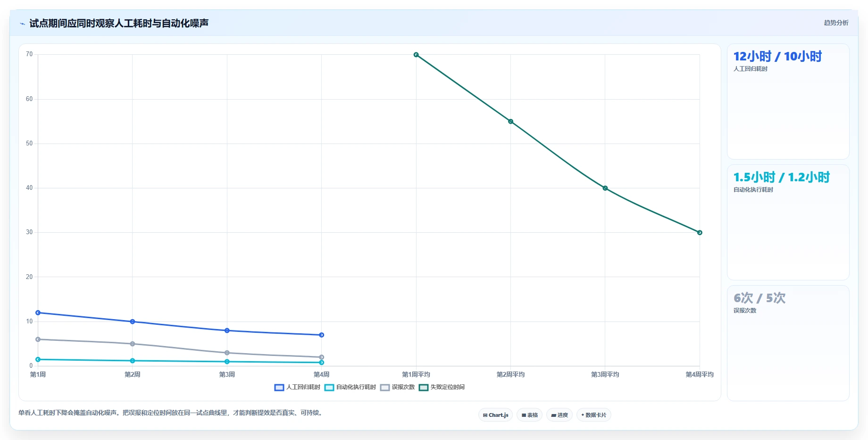Click the 10 y-axis tick label
Image resolution: width=868 pixels, height=440 pixels.
click(29, 322)
